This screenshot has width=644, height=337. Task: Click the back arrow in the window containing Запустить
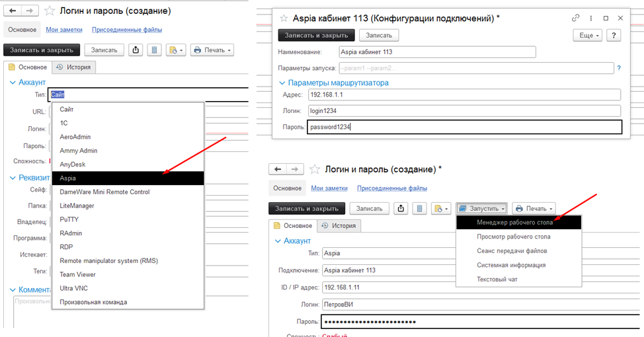point(278,170)
